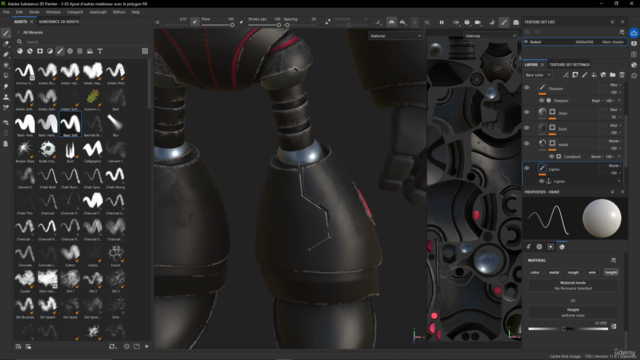Toggle visibility of Robot texture set
640x360 pixels.
click(526, 42)
